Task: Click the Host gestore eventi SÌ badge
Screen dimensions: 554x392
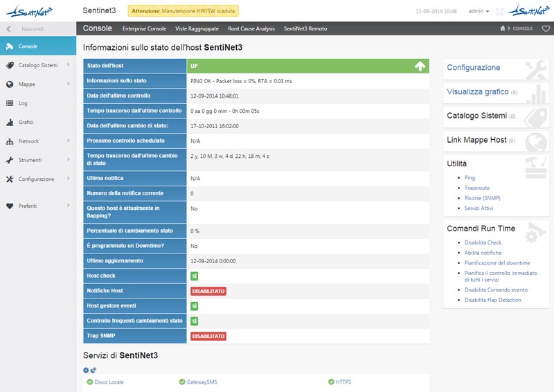Action: point(195,306)
